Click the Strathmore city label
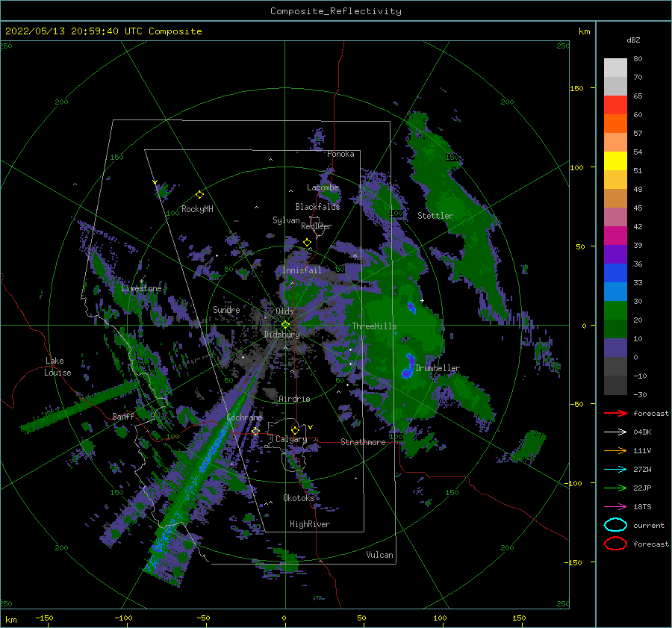Viewport: 672px width, 628px height. pyautogui.click(x=363, y=442)
